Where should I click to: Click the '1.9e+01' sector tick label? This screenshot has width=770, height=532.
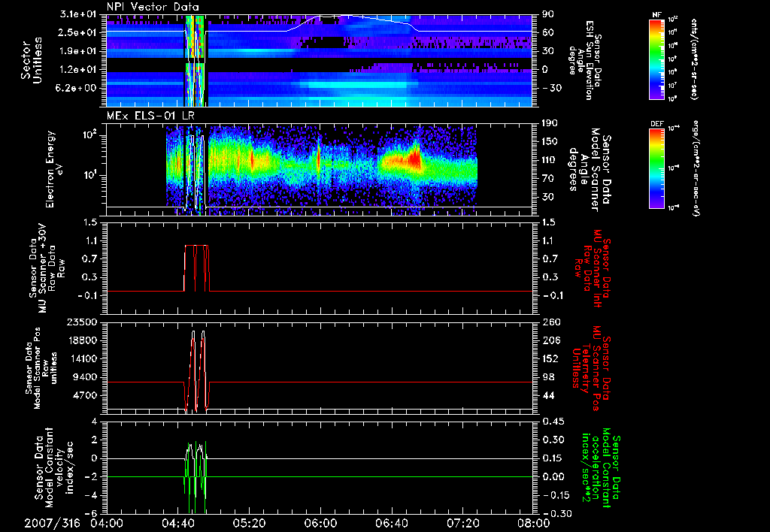(77, 51)
